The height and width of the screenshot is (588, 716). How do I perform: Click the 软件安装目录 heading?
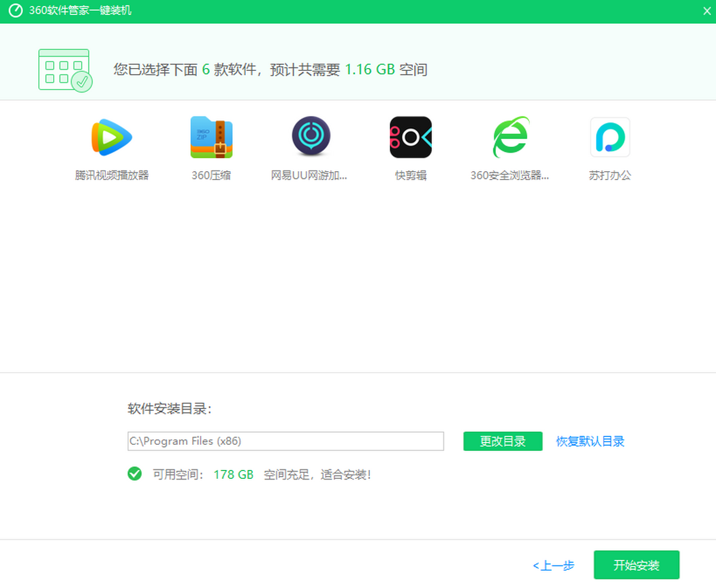pyautogui.click(x=170, y=408)
